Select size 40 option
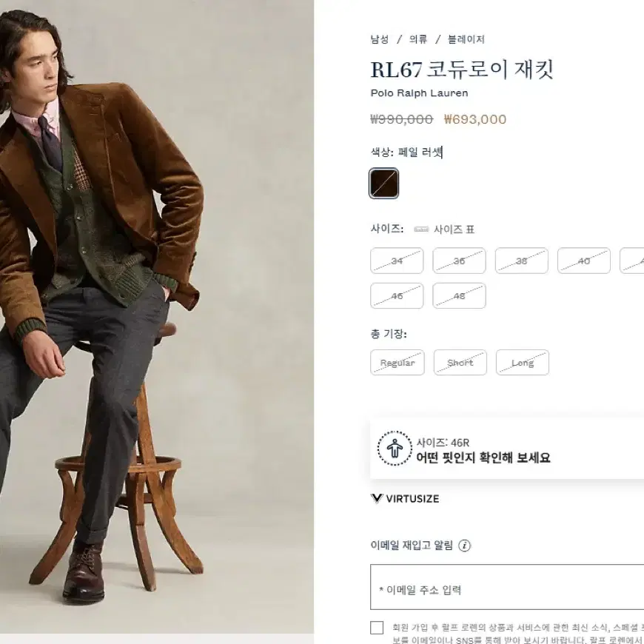 pyautogui.click(x=583, y=261)
